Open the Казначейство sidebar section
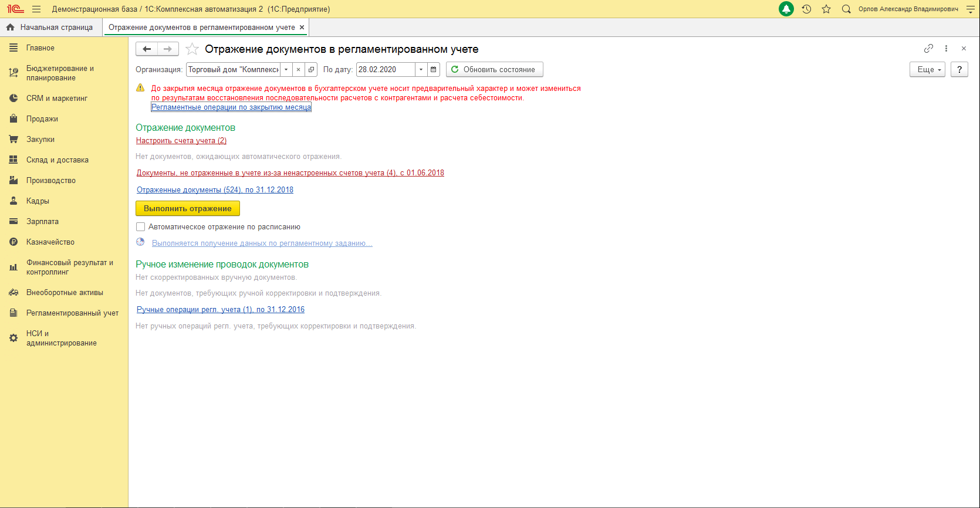This screenshot has height=508, width=980. click(x=50, y=242)
